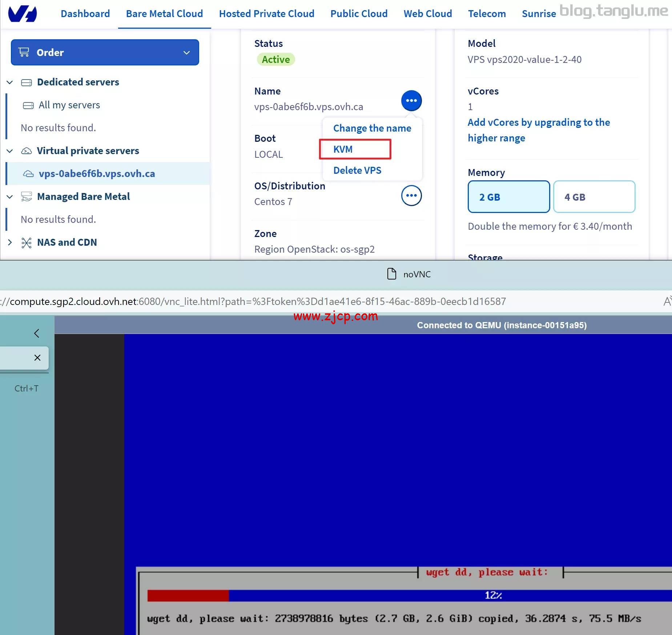Expand the Order dropdown button
The width and height of the screenshot is (672, 635).
186,53
